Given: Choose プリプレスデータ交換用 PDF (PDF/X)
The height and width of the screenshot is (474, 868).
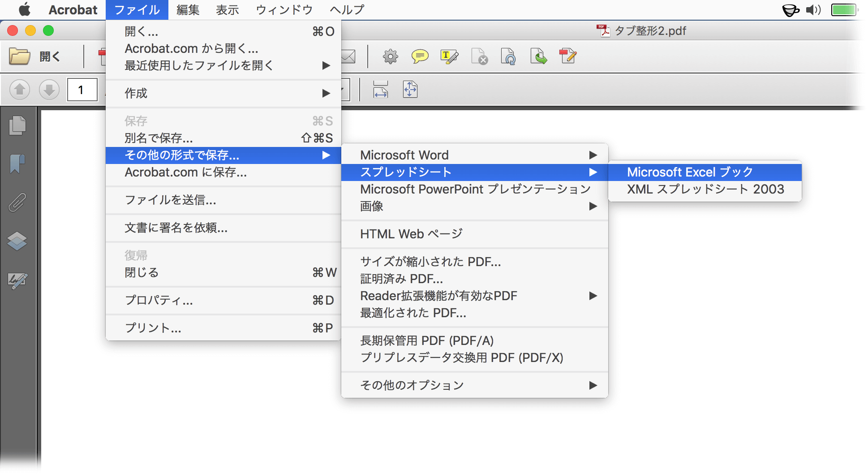Looking at the screenshot, I should (x=475, y=358).
